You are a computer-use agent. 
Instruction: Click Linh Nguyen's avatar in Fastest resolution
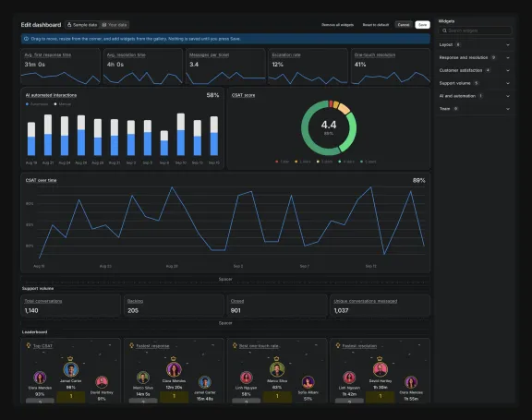tap(349, 378)
